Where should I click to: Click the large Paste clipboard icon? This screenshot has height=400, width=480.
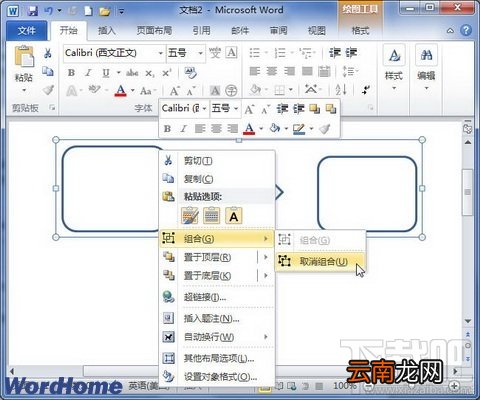(x=24, y=57)
